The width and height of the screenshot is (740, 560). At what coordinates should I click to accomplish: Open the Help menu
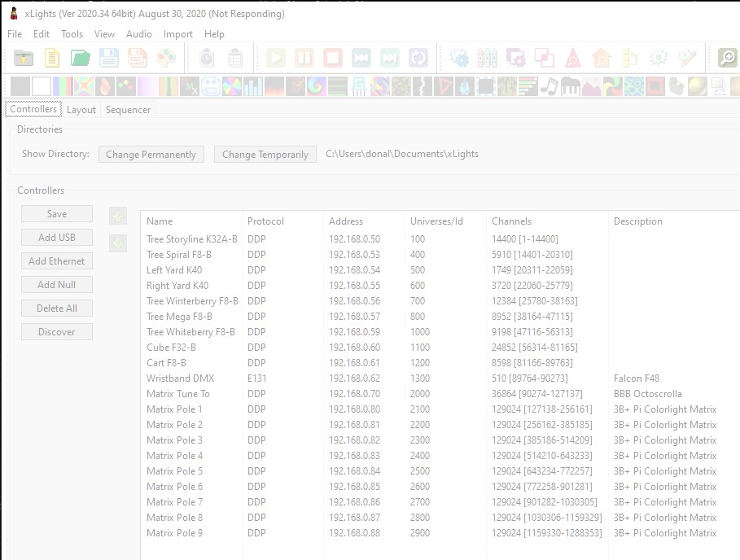tap(214, 34)
